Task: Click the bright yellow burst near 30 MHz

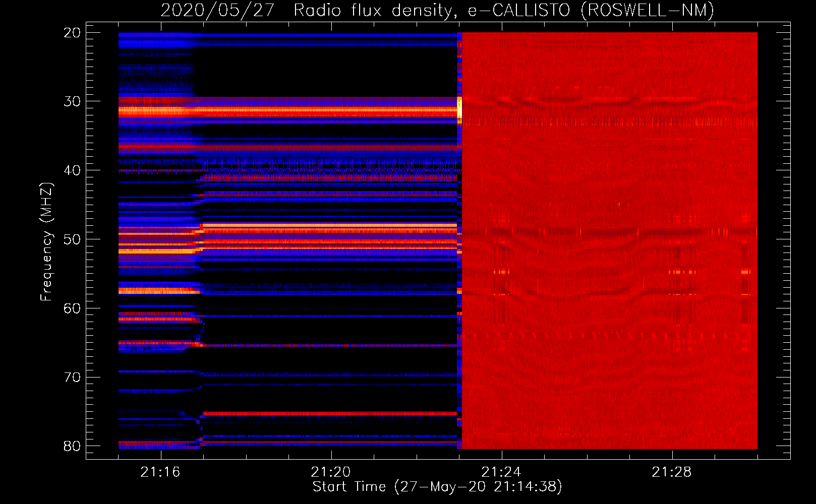Action: (459, 109)
